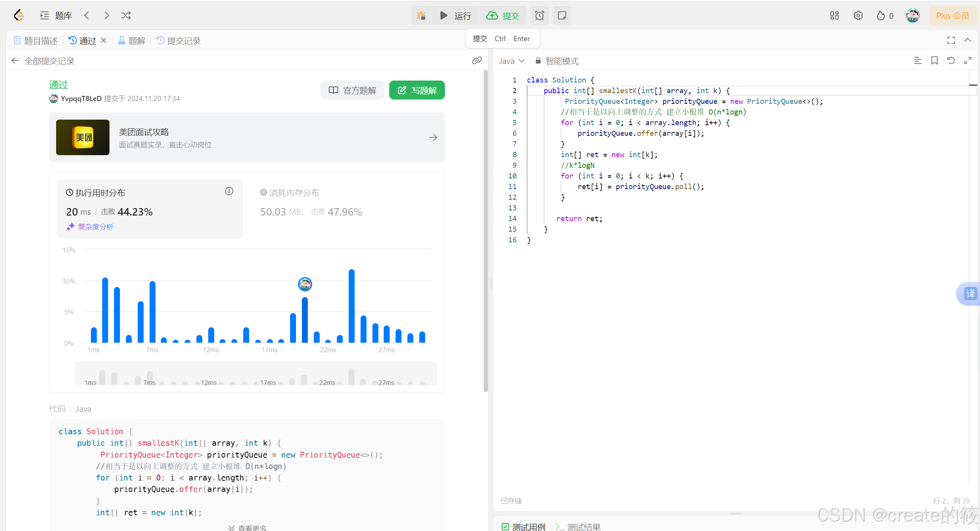
Task: Click the bookmark icon in editor toolbar
Action: point(934,60)
